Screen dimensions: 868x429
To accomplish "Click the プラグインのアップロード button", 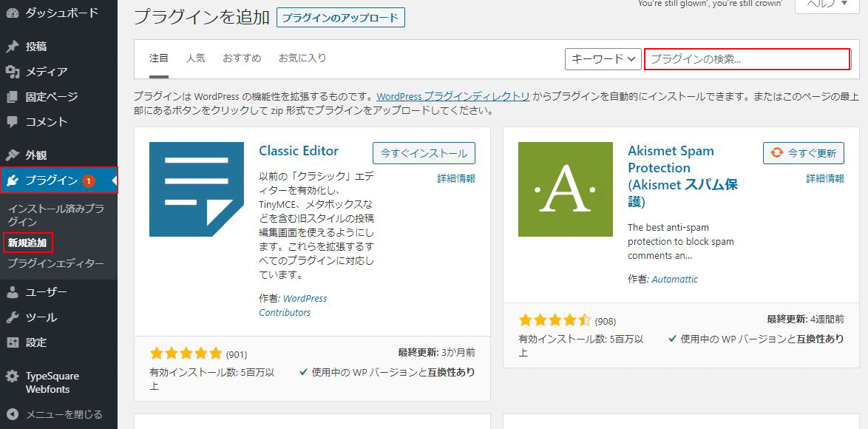I will point(340,18).
